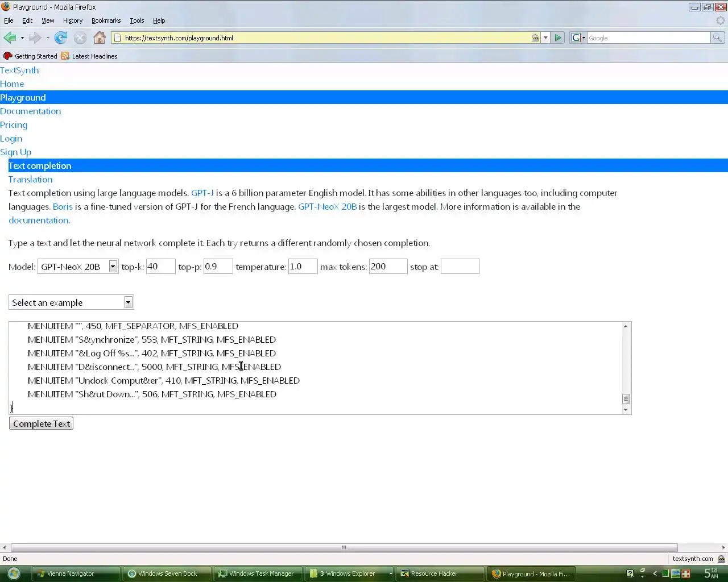
Task: Go to the Firefox Home page icon
Action: click(x=100, y=38)
